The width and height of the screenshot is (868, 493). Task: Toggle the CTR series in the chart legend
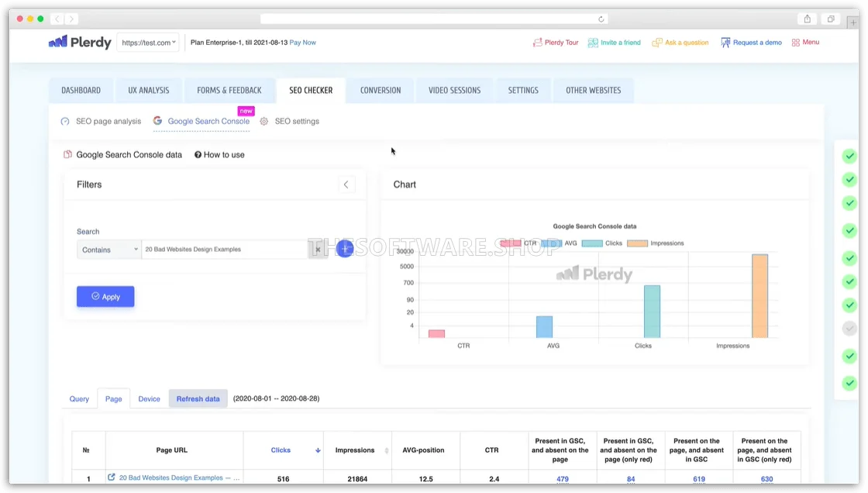point(530,243)
